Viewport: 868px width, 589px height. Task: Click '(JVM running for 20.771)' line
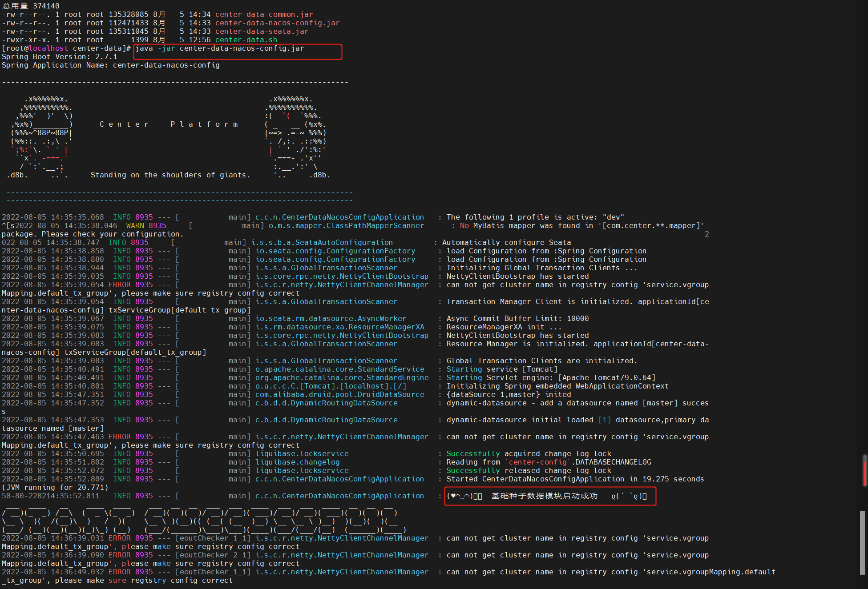pyautogui.click(x=55, y=488)
